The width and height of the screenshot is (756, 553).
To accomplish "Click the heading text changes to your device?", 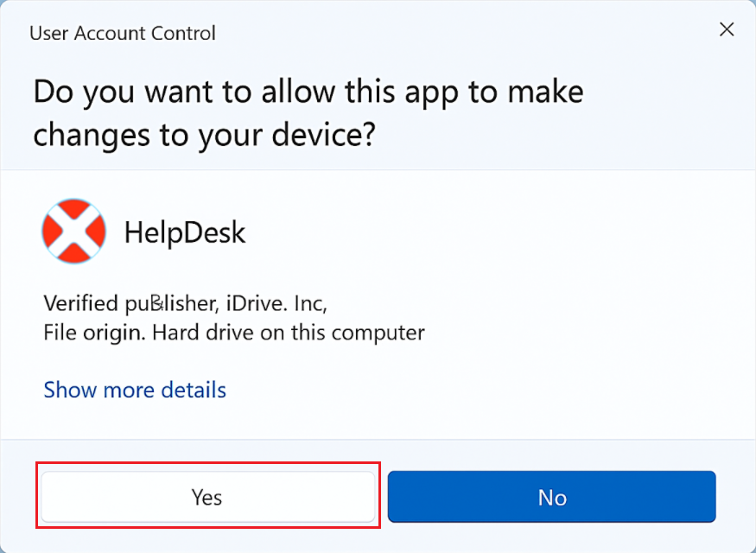I will click(x=205, y=135).
